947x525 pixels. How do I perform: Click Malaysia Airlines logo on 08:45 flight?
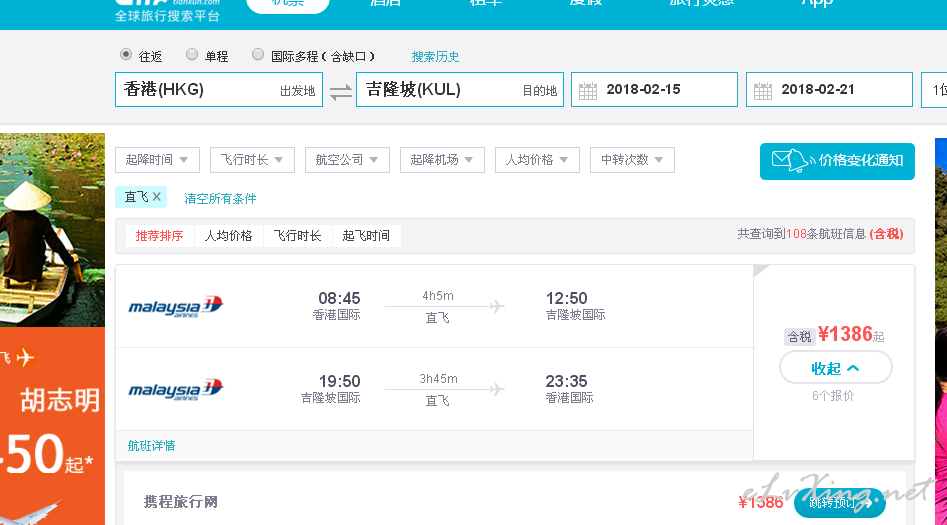click(x=176, y=306)
